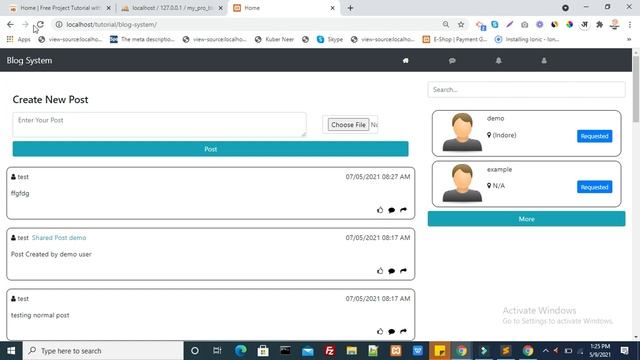
Task: Open the user profile icon in navbar
Action: pos(544,60)
